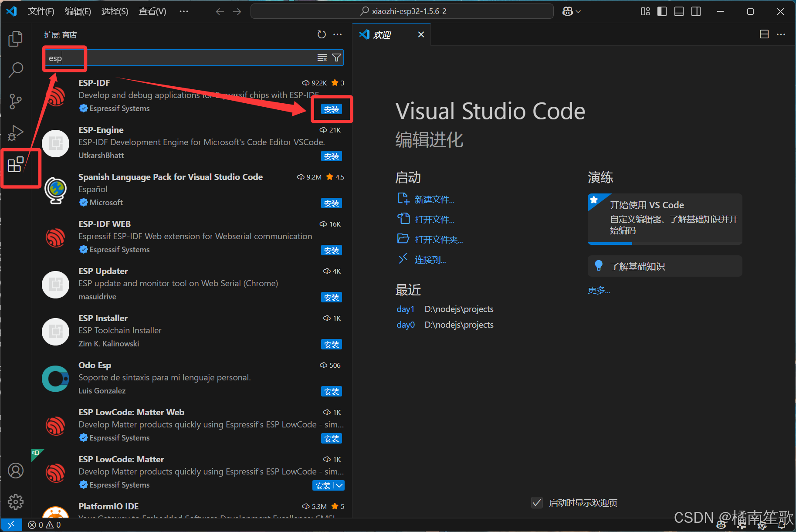
Task: Uncheck show welcome page on startup
Action: 537,503
